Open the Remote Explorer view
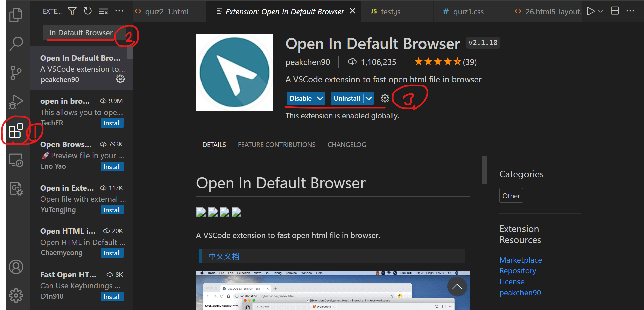 click(x=16, y=160)
